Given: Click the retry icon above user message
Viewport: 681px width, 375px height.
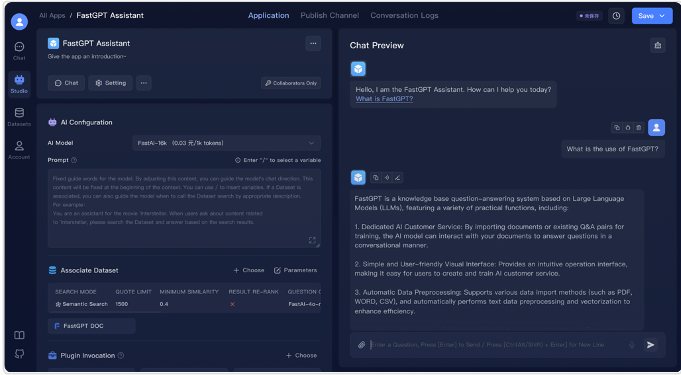Looking at the screenshot, I should click(628, 128).
